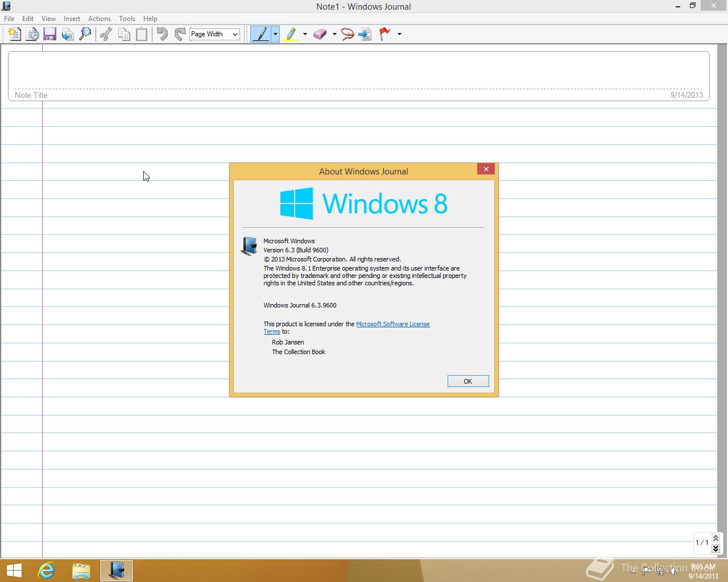Click the import/export pages icon
The image size is (728, 582).
click(x=68, y=34)
